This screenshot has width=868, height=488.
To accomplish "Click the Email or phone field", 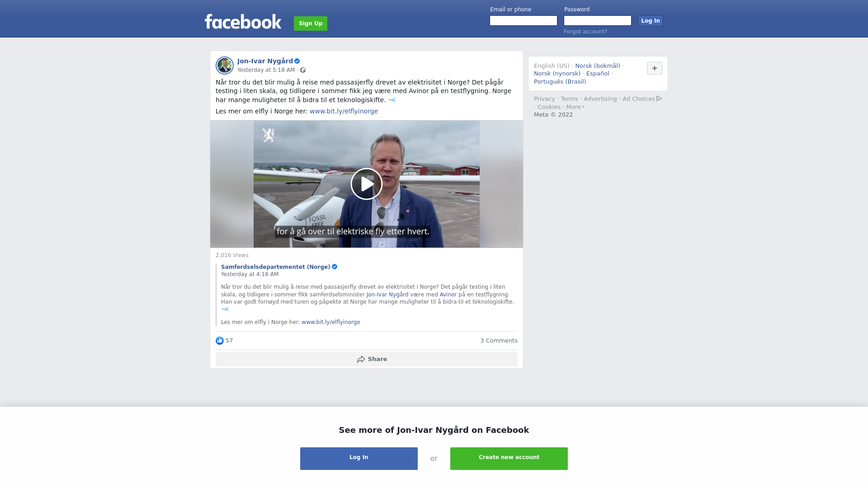I will 524,21.
